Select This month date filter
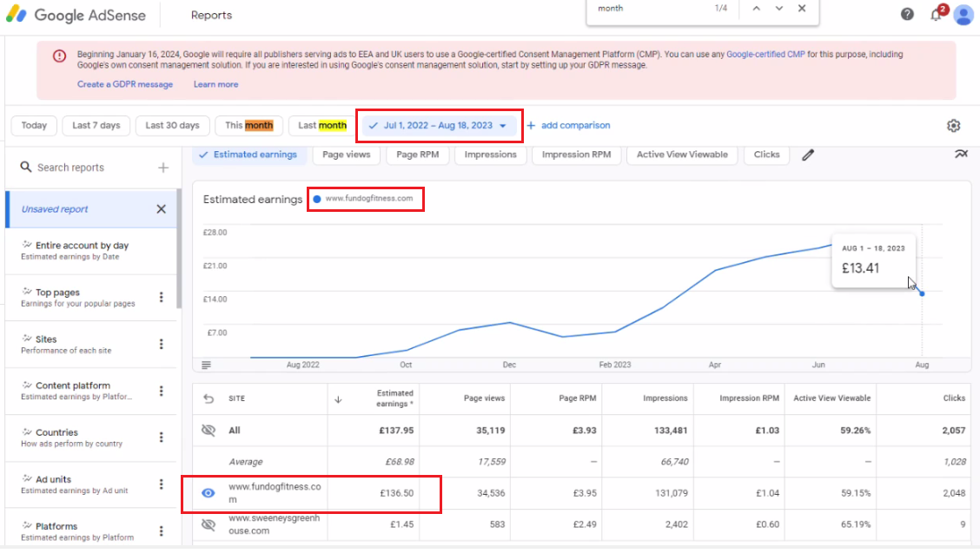The image size is (980, 560). click(x=248, y=126)
